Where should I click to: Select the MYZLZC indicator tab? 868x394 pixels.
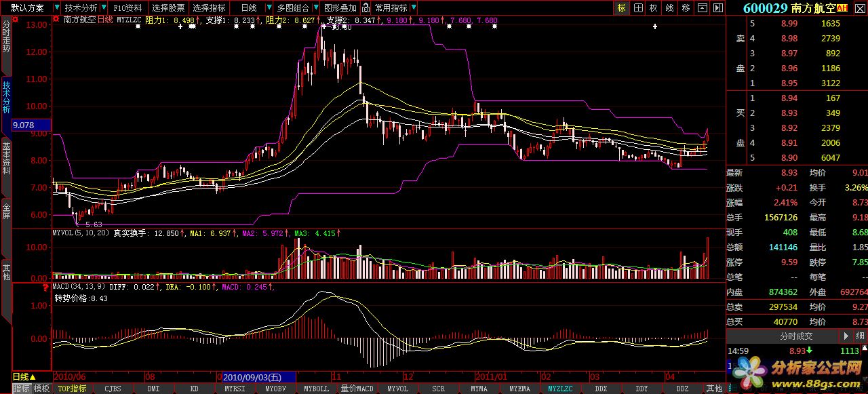point(560,389)
